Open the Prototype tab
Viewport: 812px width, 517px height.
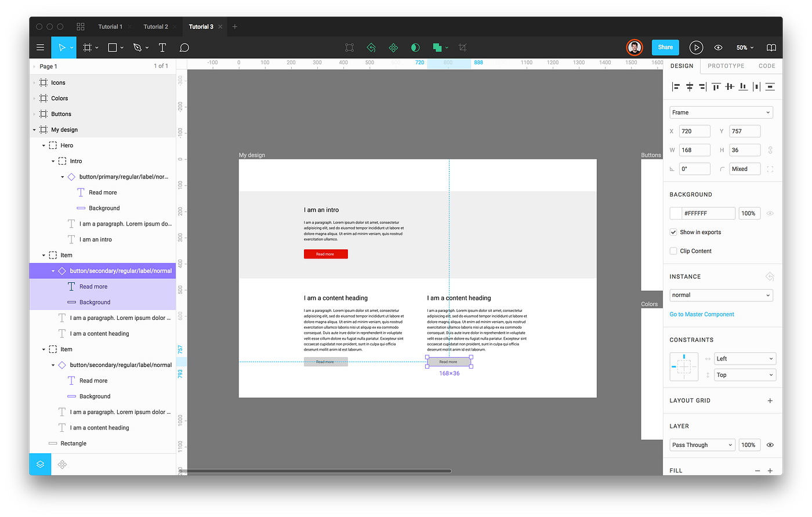726,66
